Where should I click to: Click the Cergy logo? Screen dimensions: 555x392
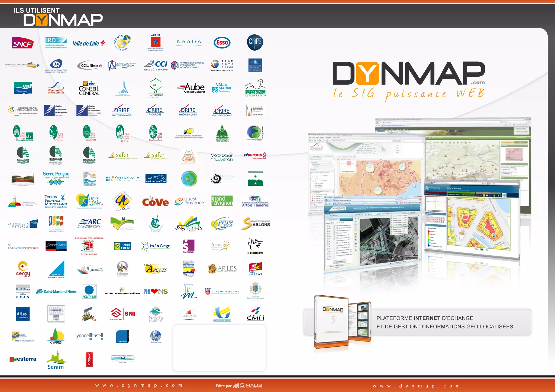(x=23, y=269)
